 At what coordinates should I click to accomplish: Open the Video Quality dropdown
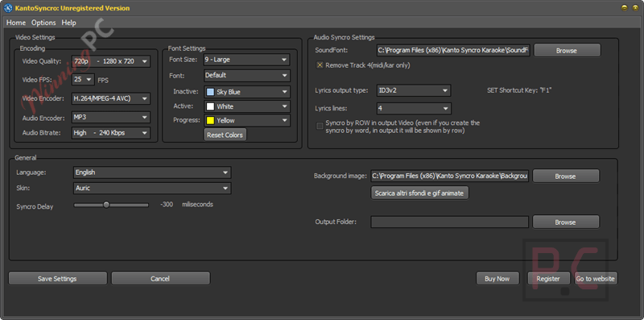click(x=111, y=61)
